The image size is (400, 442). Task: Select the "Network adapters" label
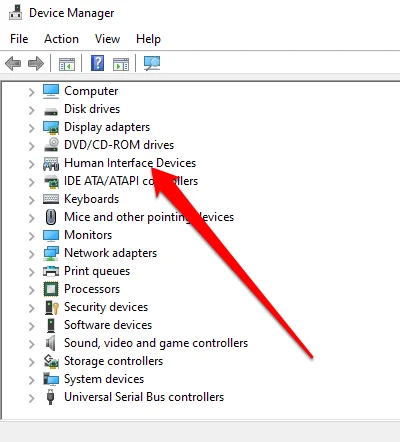pyautogui.click(x=110, y=253)
